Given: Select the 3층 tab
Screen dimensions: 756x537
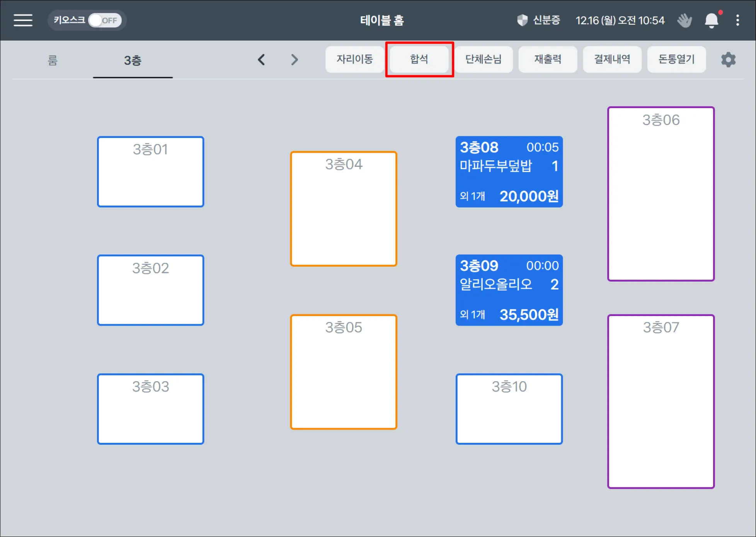Looking at the screenshot, I should [x=133, y=60].
